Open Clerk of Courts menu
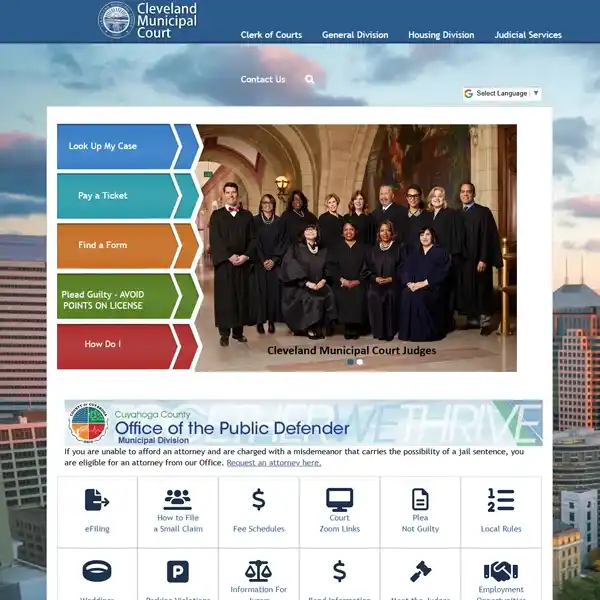 271,35
